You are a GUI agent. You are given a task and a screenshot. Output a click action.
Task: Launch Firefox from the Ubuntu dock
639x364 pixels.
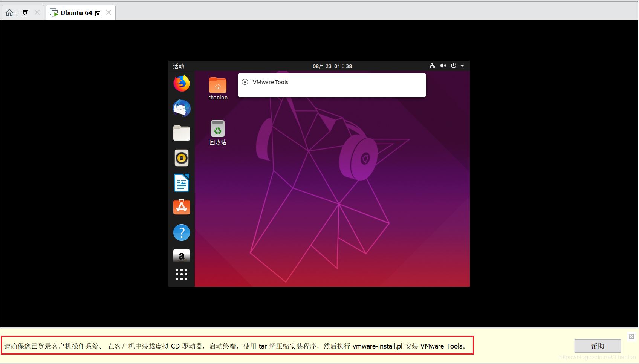tap(182, 83)
